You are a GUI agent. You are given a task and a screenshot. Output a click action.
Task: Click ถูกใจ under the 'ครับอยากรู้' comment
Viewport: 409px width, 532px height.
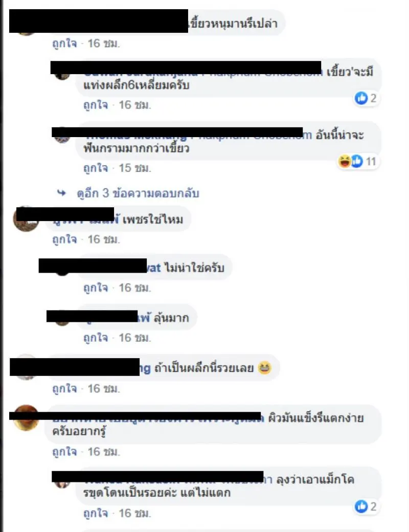point(64,452)
